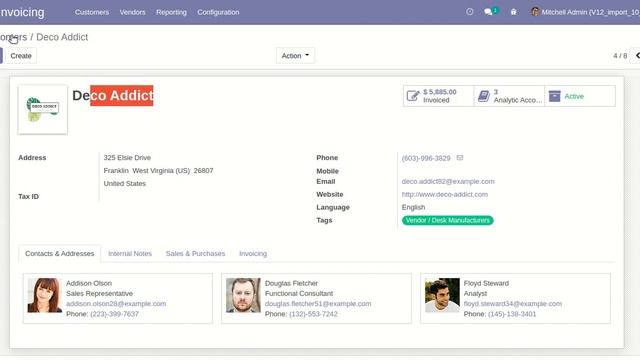
Task: Open Floyd Steward contact card name
Action: (x=486, y=283)
